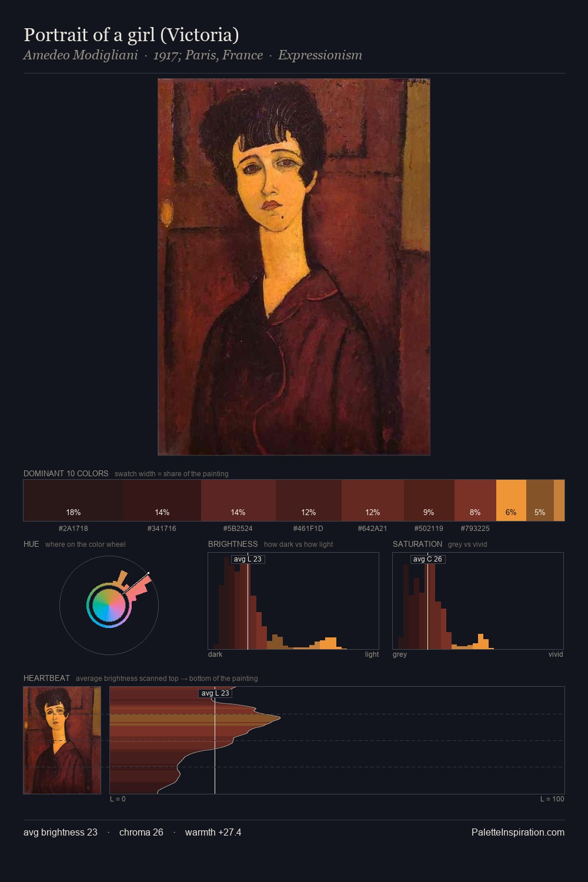Click the artist name Amedeo Modigliani

point(81,55)
